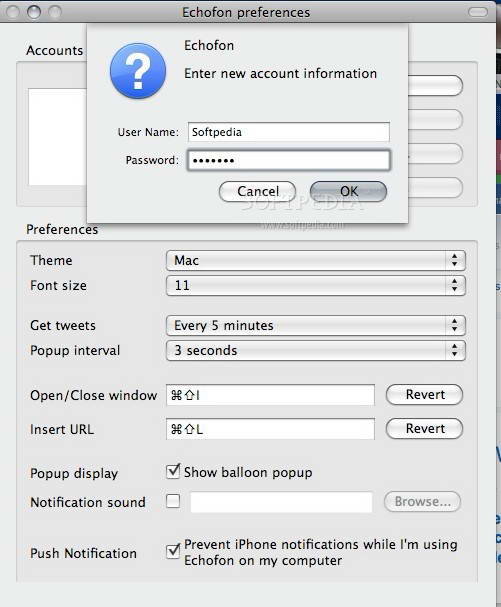Click the blue question mark dialog icon
501x607 pixels.
(x=138, y=70)
